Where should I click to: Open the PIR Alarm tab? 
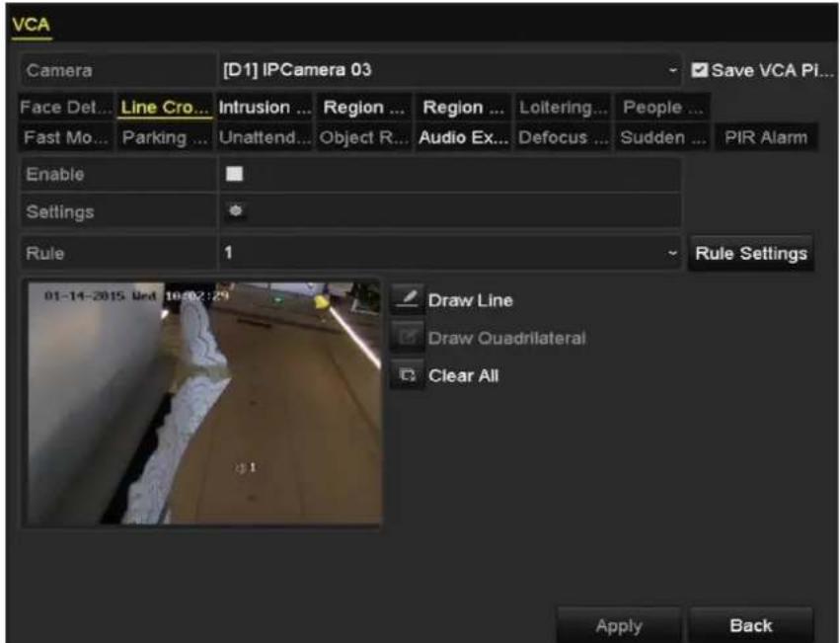tap(766, 137)
